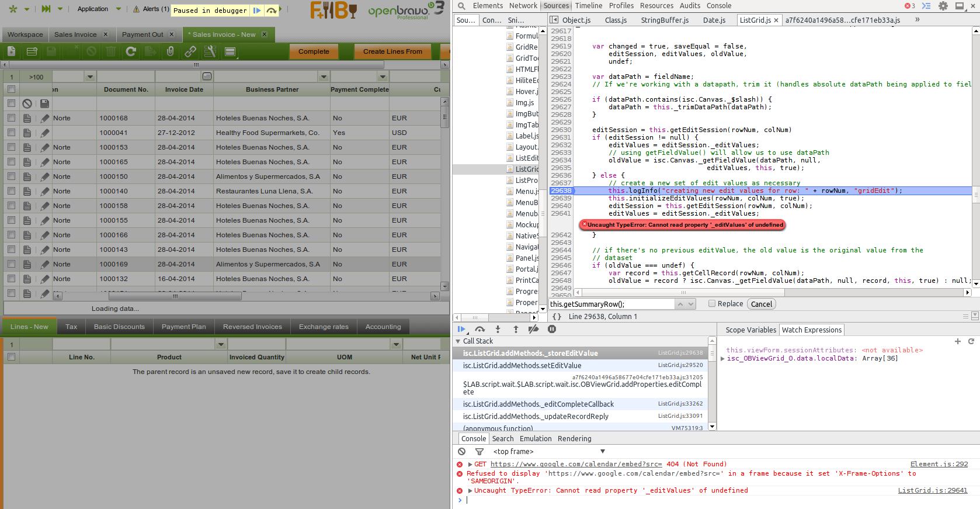Screen dimensions: 980x509
Task: Switch to the Network panel tab
Action: pyautogui.click(x=523, y=6)
